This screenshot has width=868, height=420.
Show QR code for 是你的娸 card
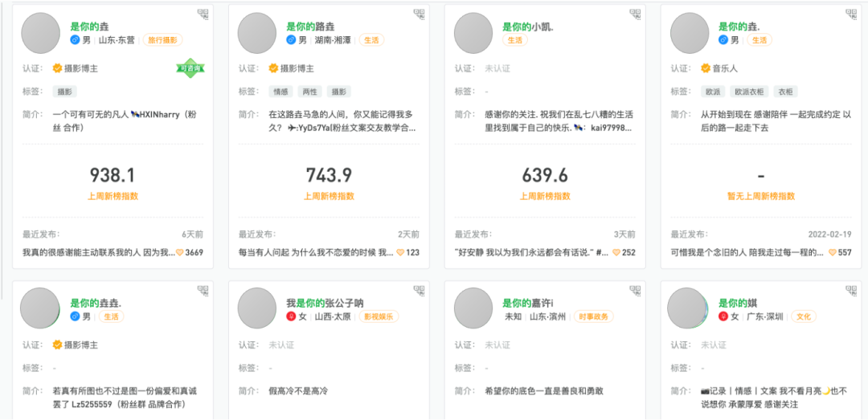(x=851, y=291)
